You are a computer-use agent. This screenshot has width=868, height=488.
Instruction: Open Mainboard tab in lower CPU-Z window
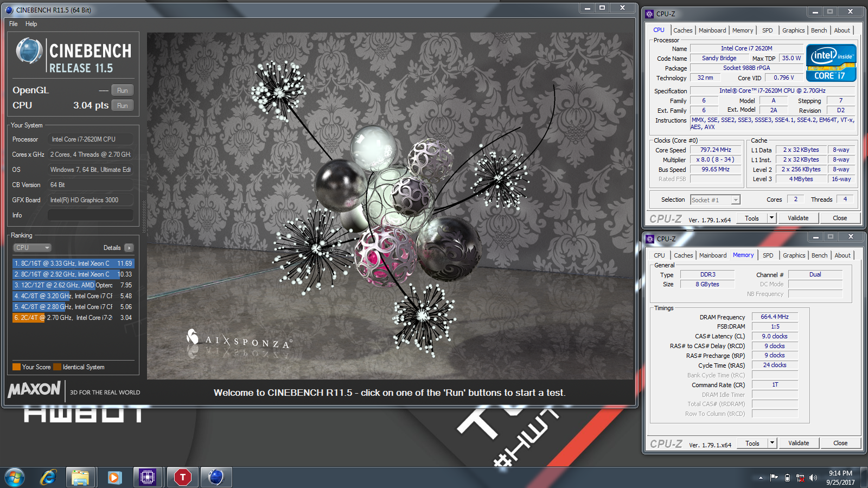[x=713, y=255]
